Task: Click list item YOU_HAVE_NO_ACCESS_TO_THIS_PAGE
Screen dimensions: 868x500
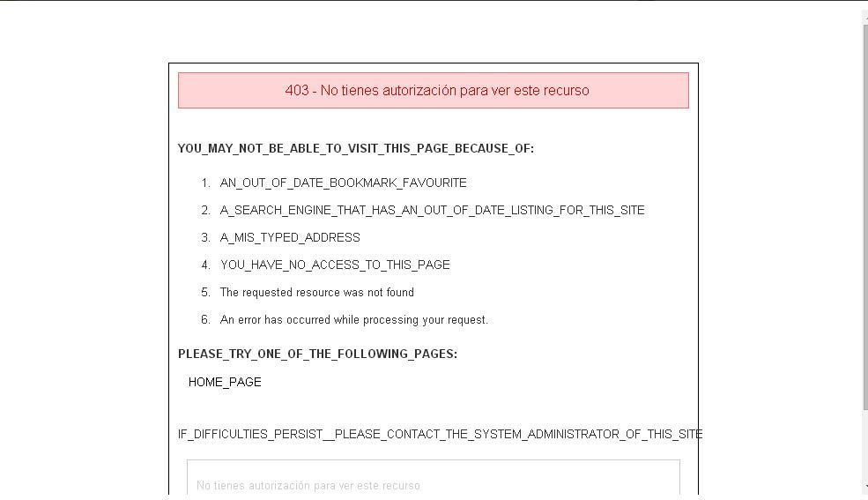Action: tap(335, 265)
